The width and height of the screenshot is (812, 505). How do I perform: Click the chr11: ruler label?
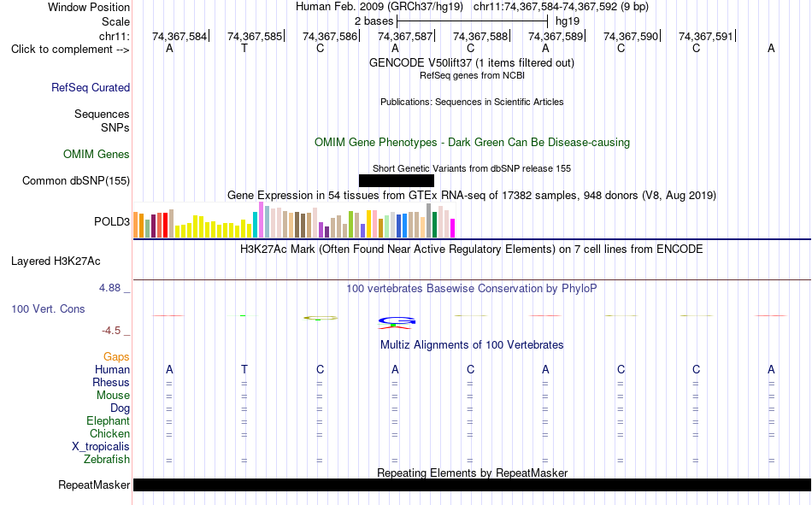click(115, 36)
